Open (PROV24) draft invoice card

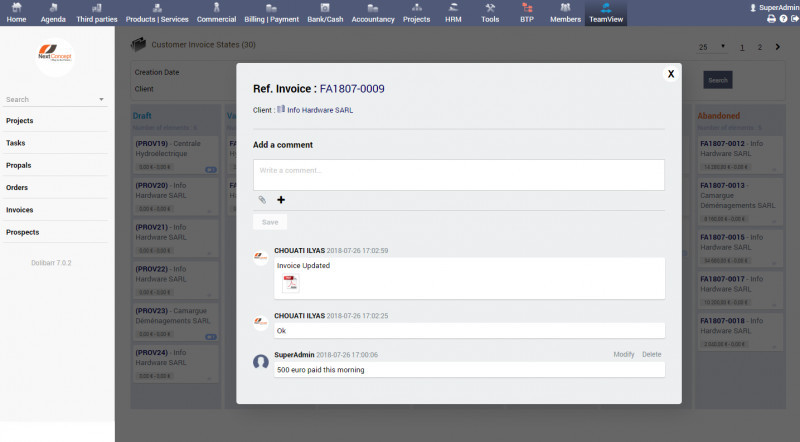[175, 364]
